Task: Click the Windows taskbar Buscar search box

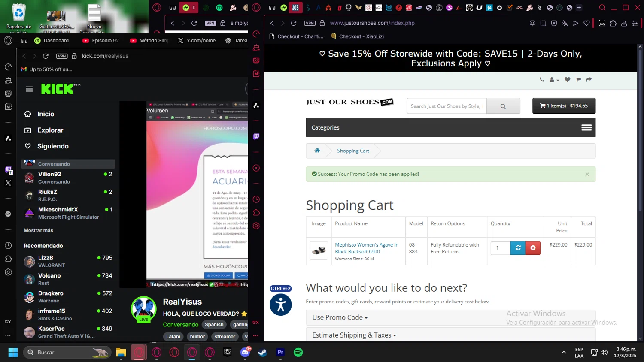Action: pos(67,352)
